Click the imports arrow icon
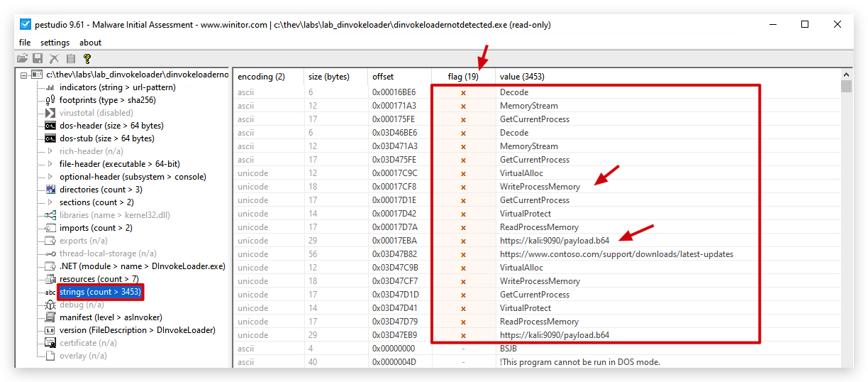This screenshot has height=382, width=868. click(50, 228)
